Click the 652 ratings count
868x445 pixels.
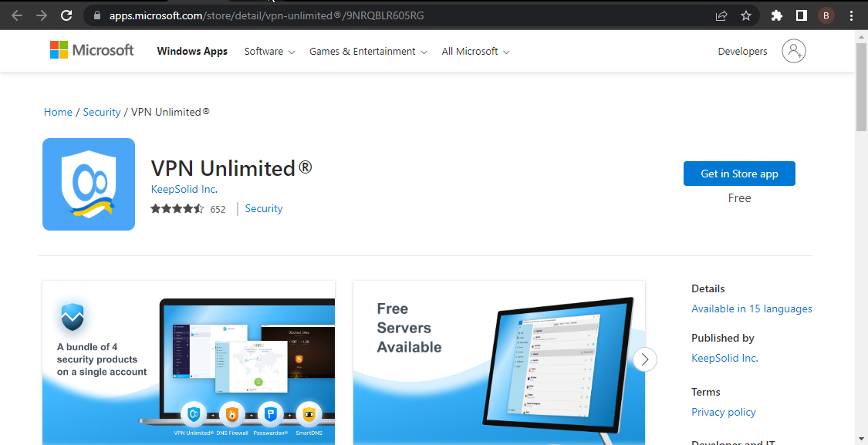click(218, 209)
